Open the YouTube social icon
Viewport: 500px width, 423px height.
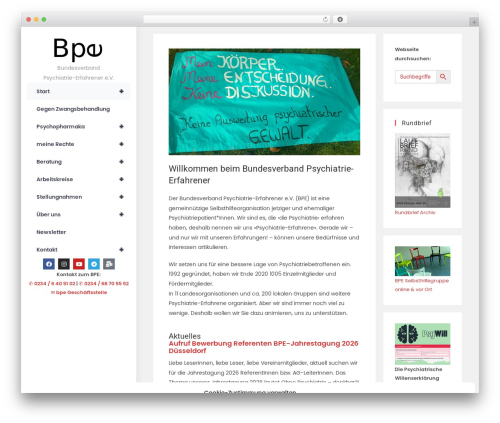(79, 264)
